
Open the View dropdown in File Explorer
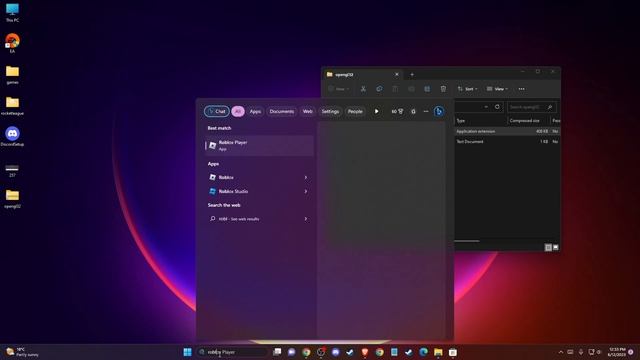(x=497, y=89)
